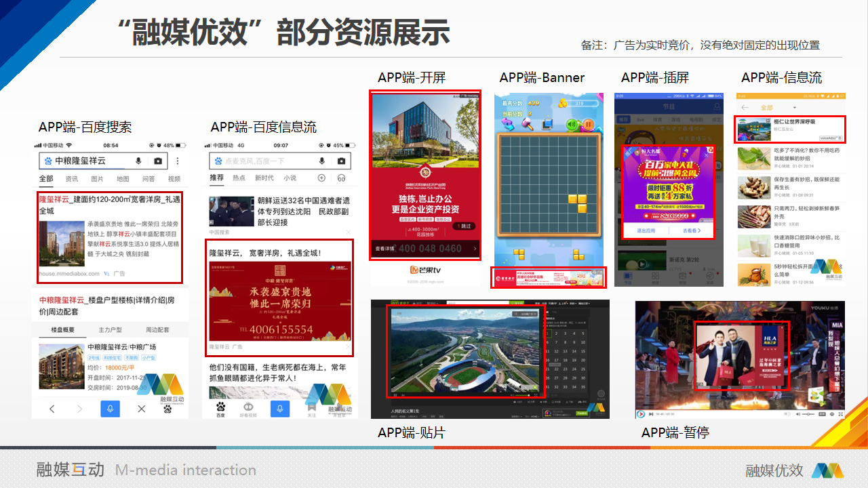Select the 热点 tab in Baidu feed
This screenshot has height=488, width=868.
239,178
